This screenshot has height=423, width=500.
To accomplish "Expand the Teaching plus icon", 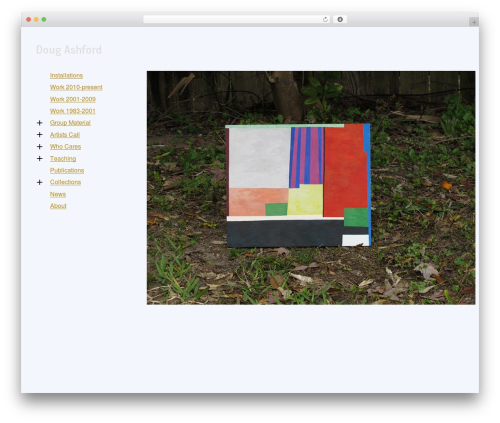I will coord(39,158).
